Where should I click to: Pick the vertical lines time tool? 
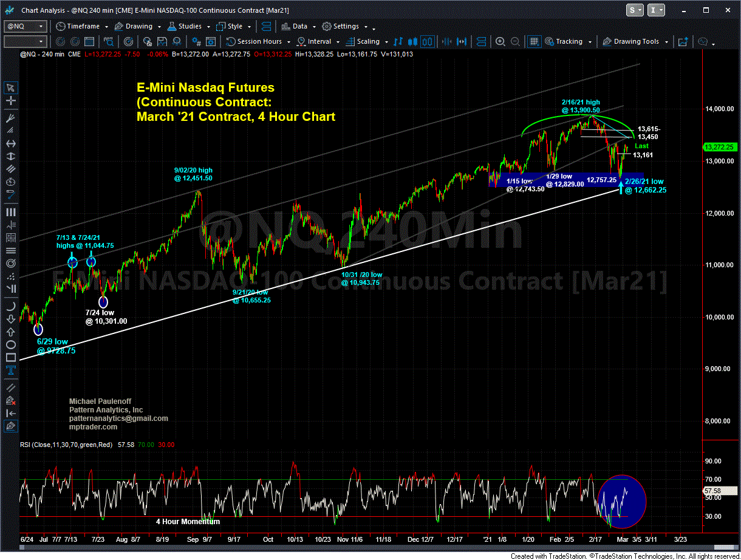point(10,212)
